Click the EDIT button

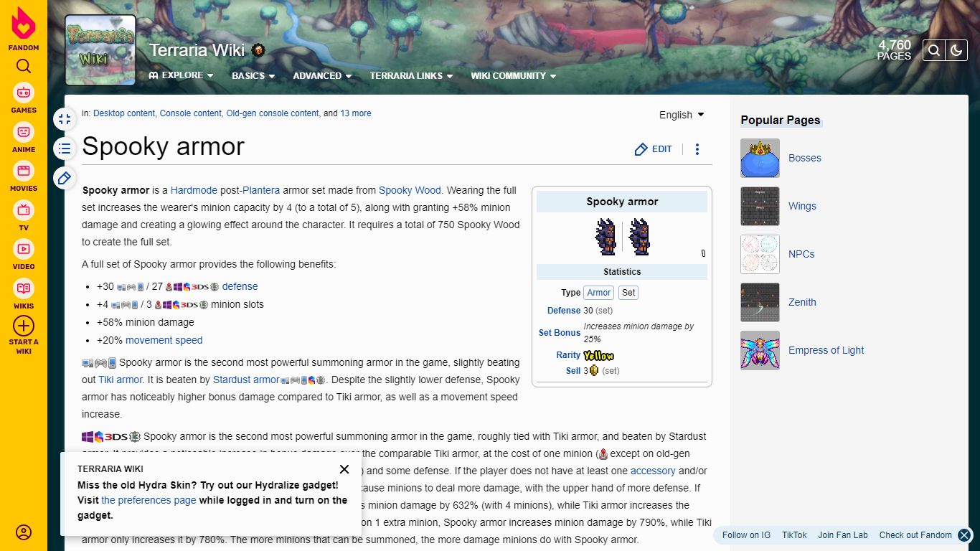[x=654, y=149]
